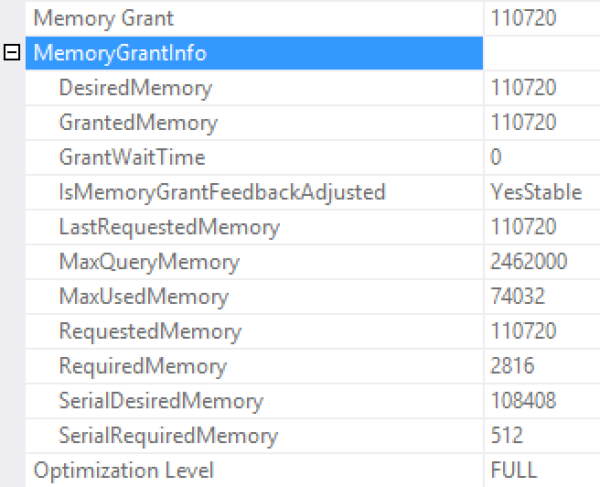600x487 pixels.
Task: Click the Memory Grant value 110720
Action: [x=523, y=18]
